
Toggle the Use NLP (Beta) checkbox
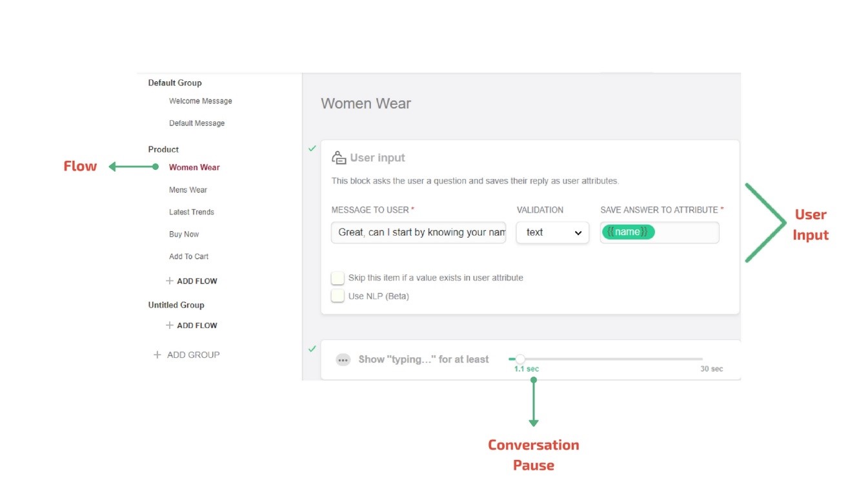point(338,296)
